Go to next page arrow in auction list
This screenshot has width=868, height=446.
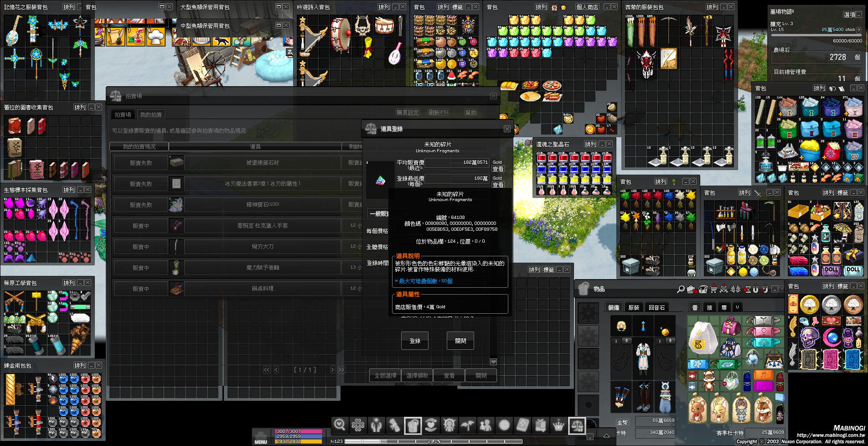click(332, 370)
